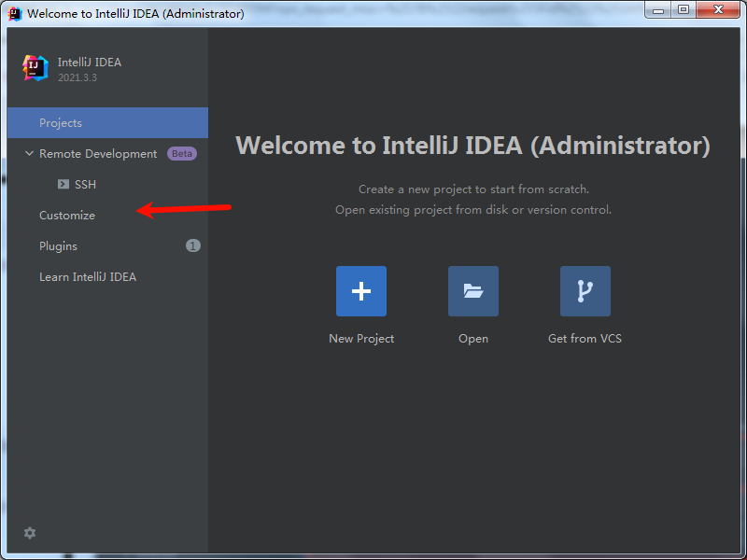
Task: Click 'Create a new project to start from scratch' text
Action: tap(473, 189)
